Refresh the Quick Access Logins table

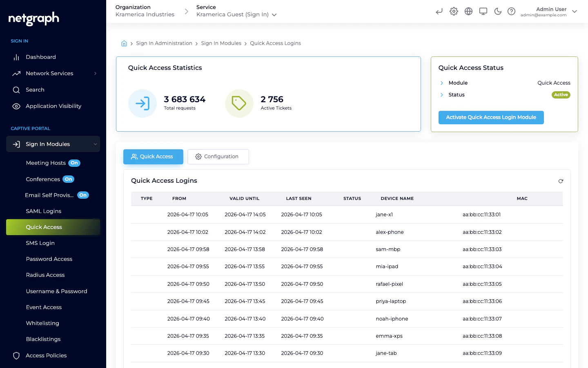(561, 181)
